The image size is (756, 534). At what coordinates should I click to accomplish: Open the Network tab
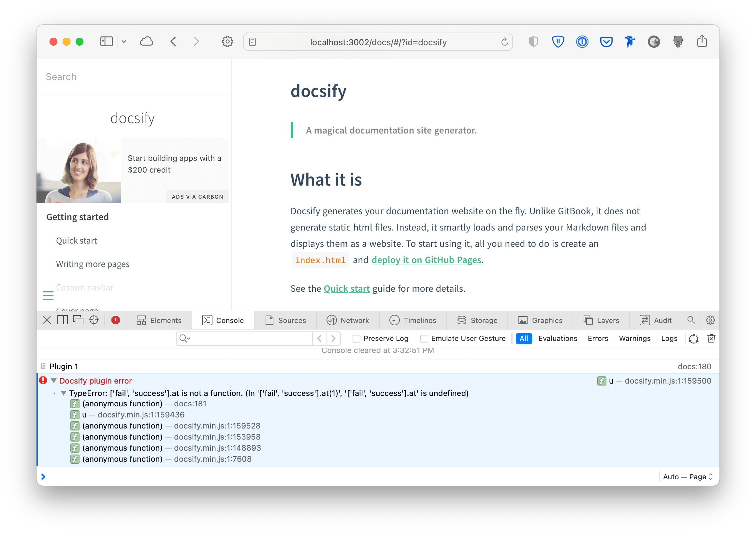coord(348,320)
